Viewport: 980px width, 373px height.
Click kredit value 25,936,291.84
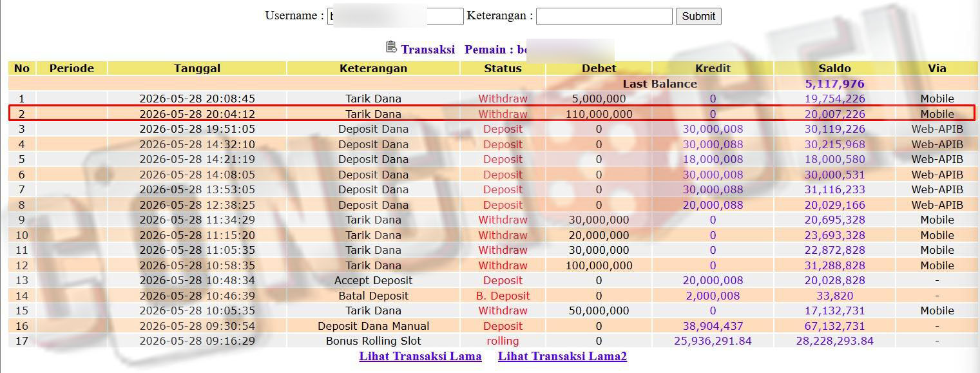click(x=713, y=341)
